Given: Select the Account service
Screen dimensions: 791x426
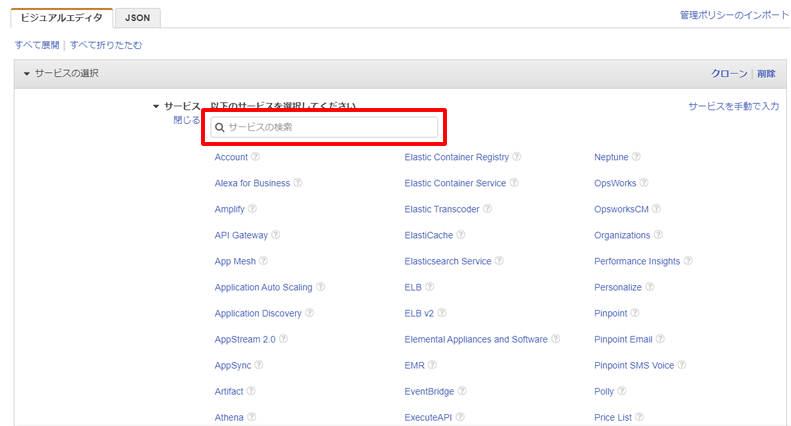Looking at the screenshot, I should (231, 157).
